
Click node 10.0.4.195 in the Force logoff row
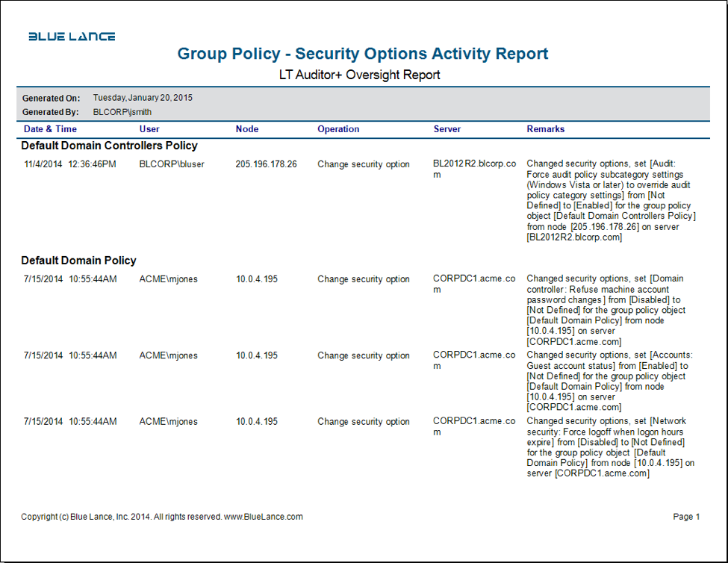tap(257, 422)
